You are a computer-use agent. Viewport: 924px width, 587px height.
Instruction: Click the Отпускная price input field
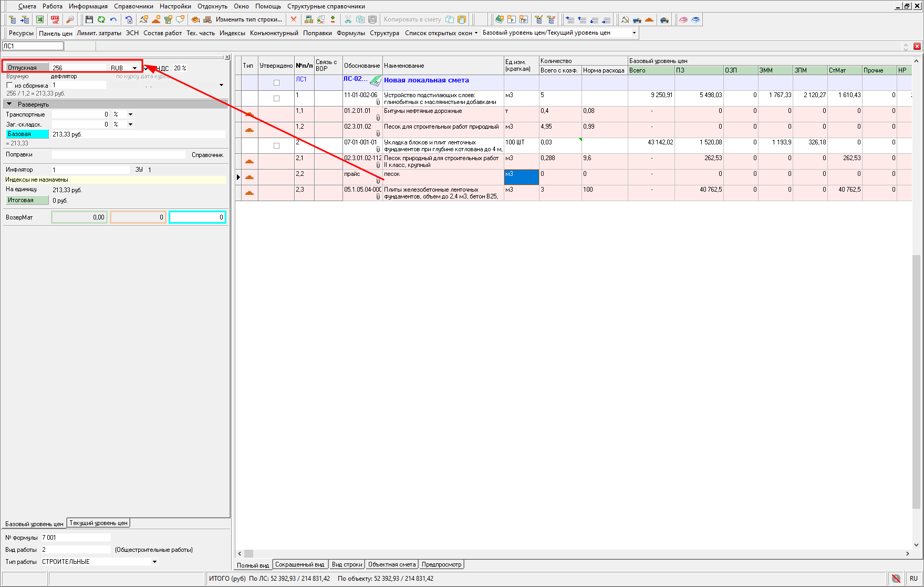79,68
